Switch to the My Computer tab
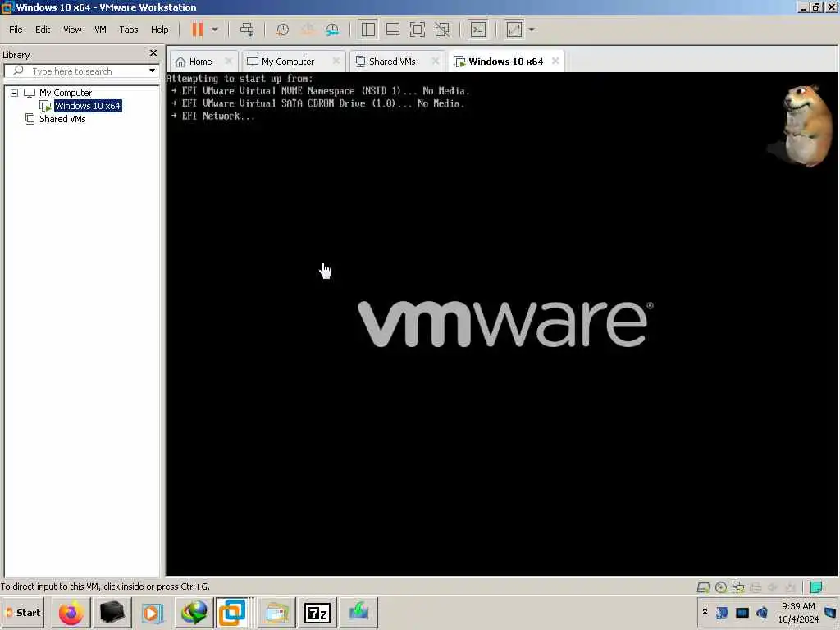Viewport: 840px width, 630px height. click(288, 62)
